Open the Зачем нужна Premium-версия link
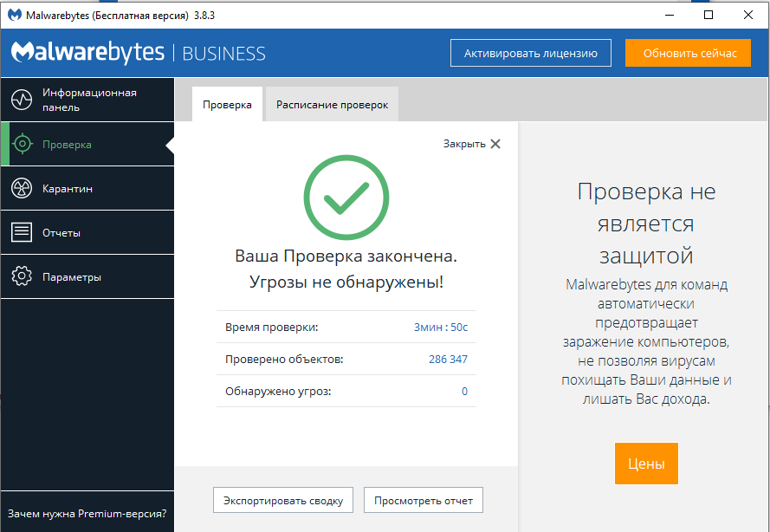 [x=87, y=513]
